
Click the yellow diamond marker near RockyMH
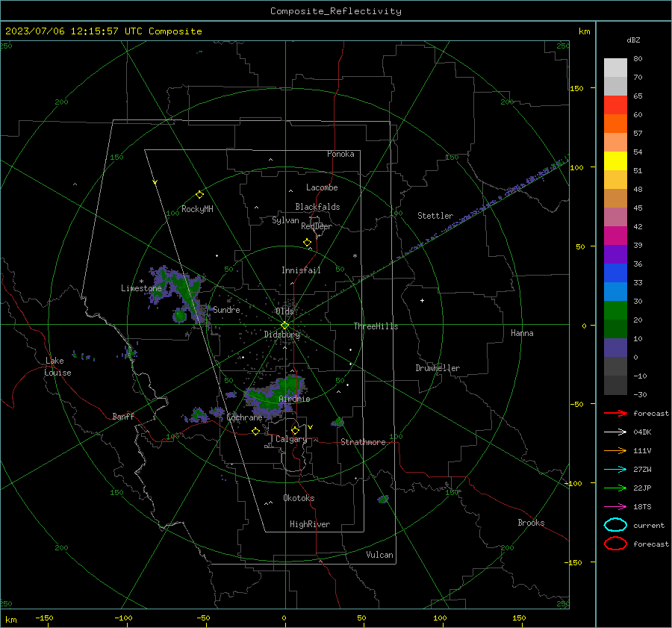click(x=199, y=195)
